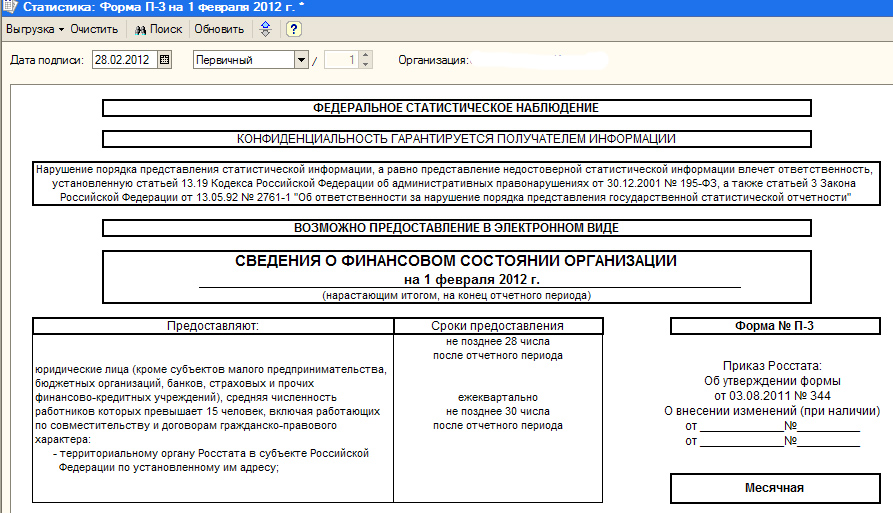Image resolution: width=893 pixels, height=513 pixels.
Task: Open the calendar picker next to the date
Action: (x=165, y=60)
